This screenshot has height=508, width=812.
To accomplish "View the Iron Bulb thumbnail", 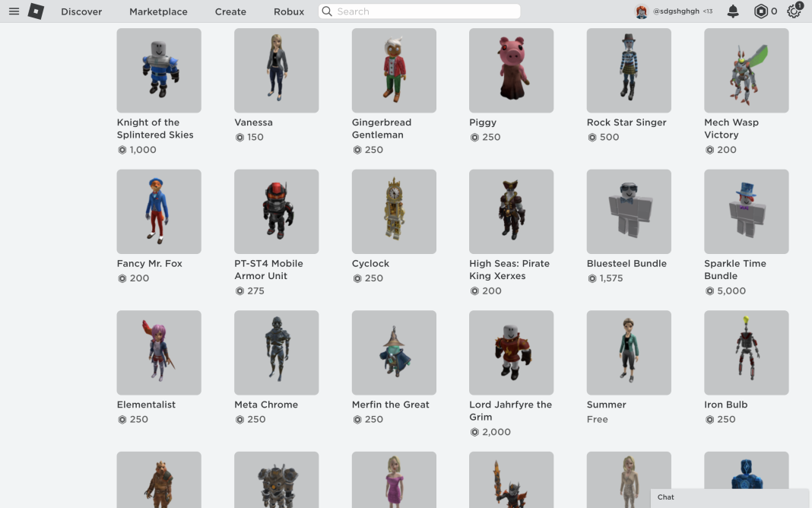I will (747, 353).
